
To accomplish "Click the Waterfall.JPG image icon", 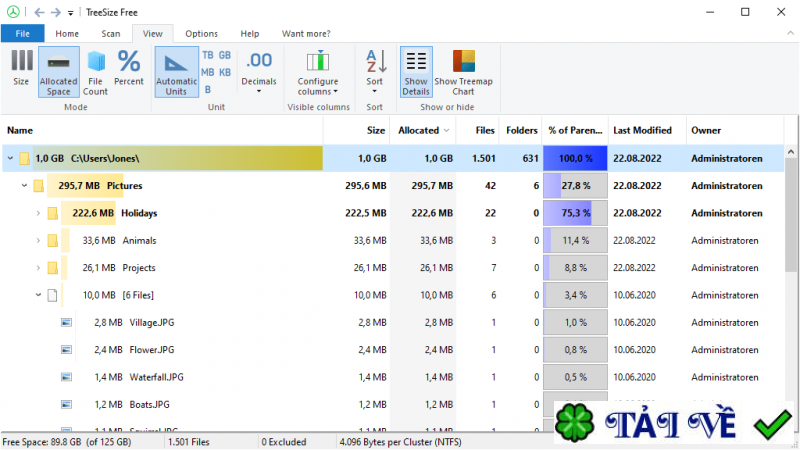I will click(x=66, y=377).
